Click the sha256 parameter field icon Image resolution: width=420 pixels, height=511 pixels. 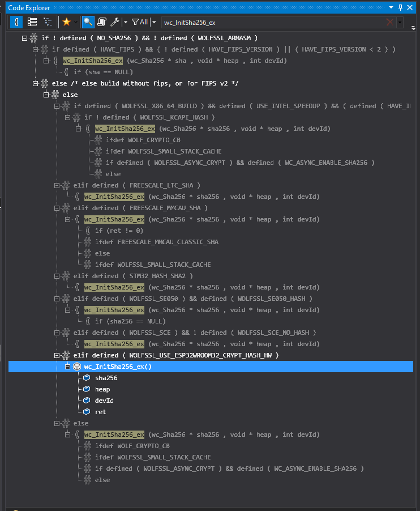pos(87,378)
